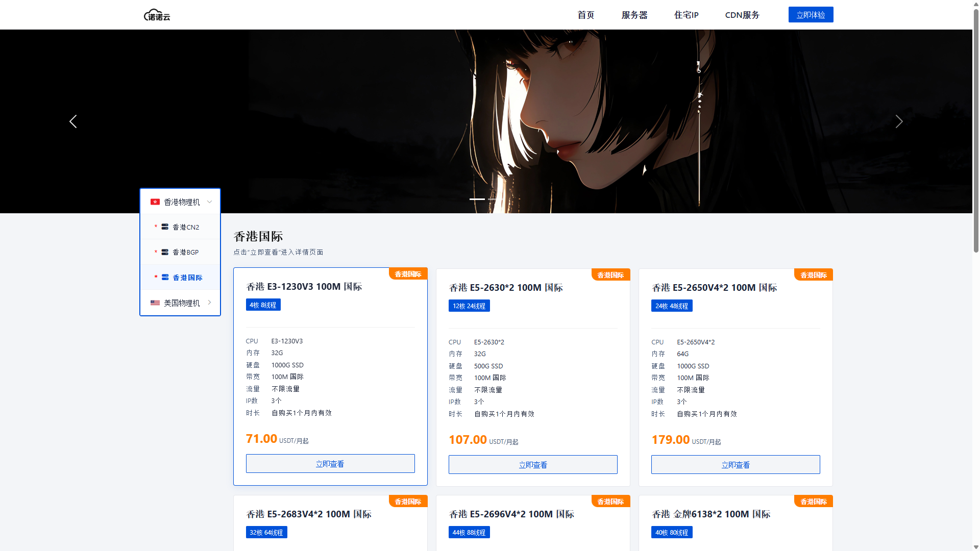Click 立即查看 for E3-1230V3 plan
This screenshot has width=980, height=551.
tap(330, 464)
